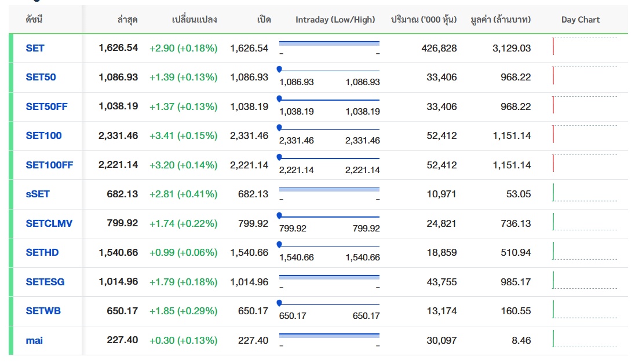635x364 pixels.
Task: Select SETWB change +1.85 (+0.29%)
Action: coord(184,311)
